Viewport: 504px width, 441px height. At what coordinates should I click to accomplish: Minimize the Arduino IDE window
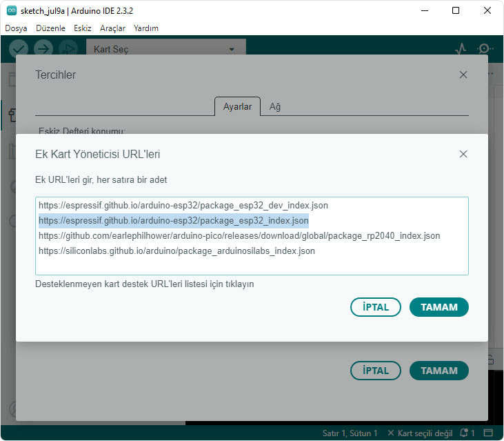point(425,10)
